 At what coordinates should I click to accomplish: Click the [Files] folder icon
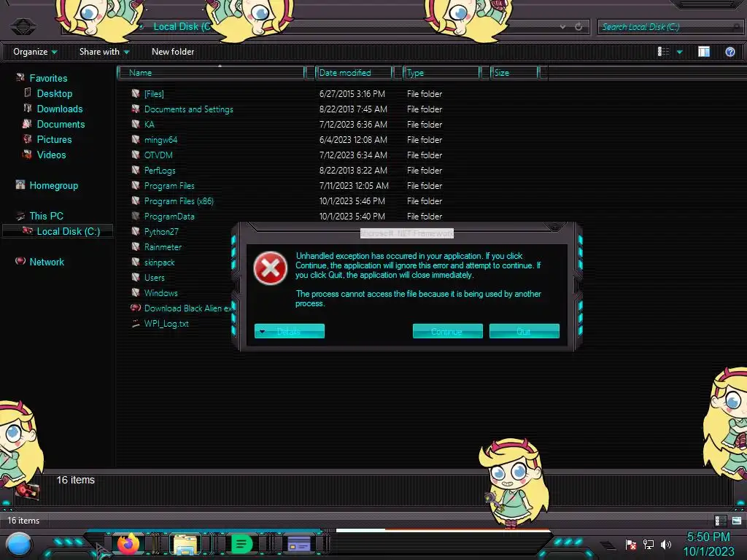(x=136, y=93)
